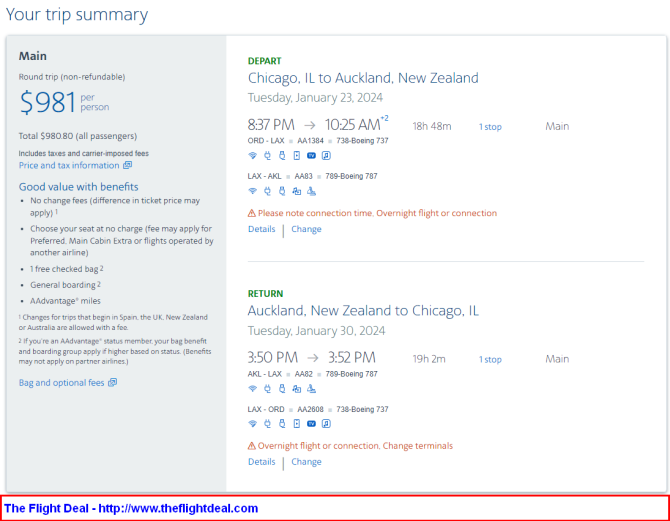
Task: Click the new-window icon after 'Bag and optional fees'
Action: click(112, 383)
